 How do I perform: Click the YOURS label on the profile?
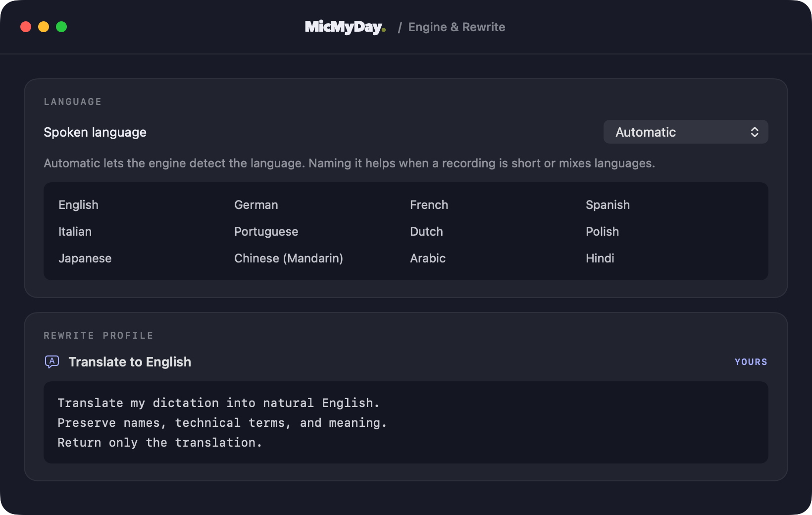[751, 362]
